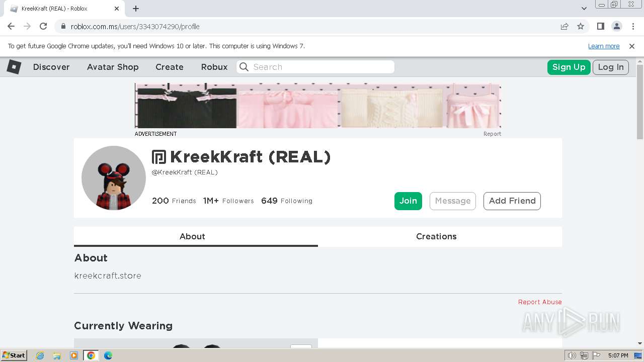Reload the page with refresh icon
Screen dimensions: 644x362
(43, 26)
